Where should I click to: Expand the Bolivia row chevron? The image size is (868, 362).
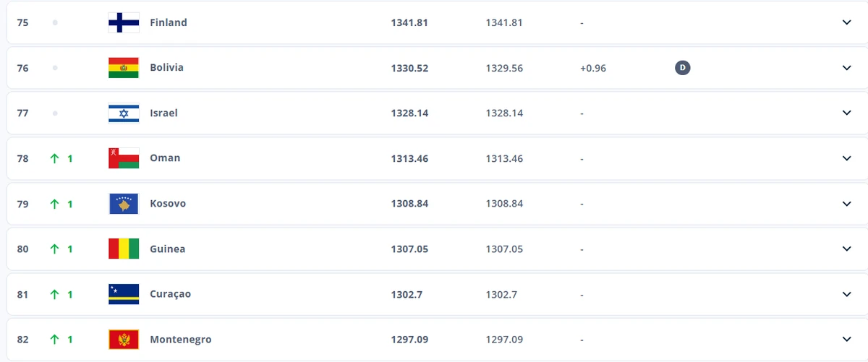click(x=847, y=68)
